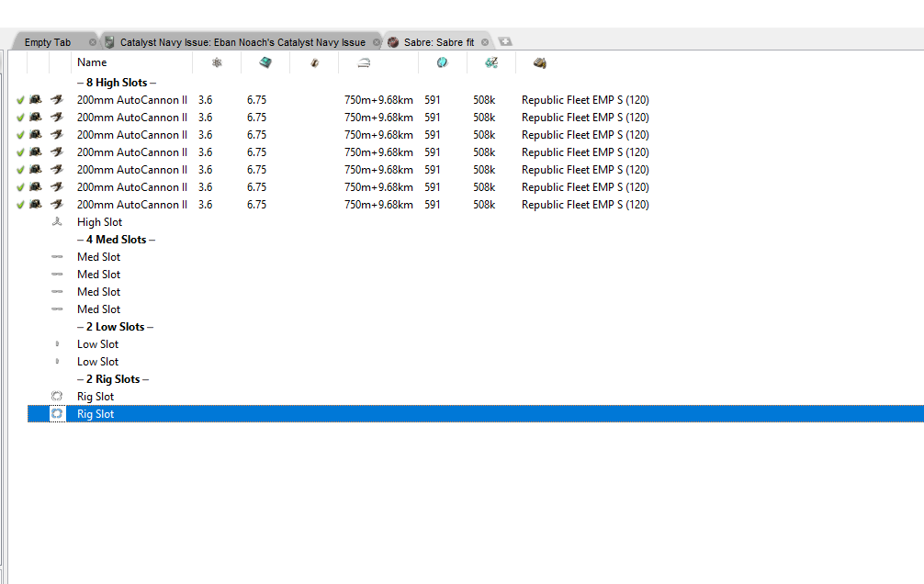Toggle state checkmark of third 200mm AutoCannon II
This screenshot has height=584, width=924.
(20, 135)
